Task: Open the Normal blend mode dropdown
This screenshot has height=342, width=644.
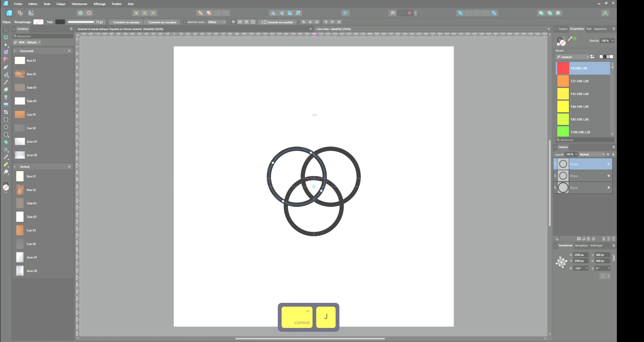Action: click(591, 155)
